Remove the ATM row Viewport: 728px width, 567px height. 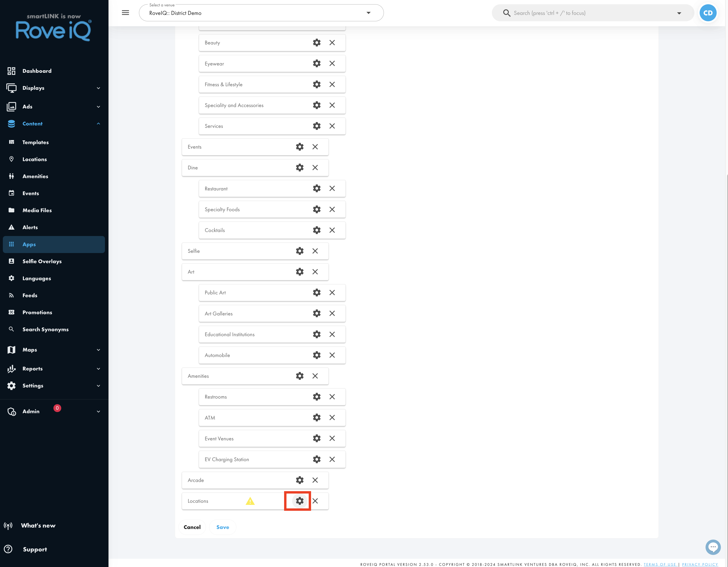click(x=332, y=417)
